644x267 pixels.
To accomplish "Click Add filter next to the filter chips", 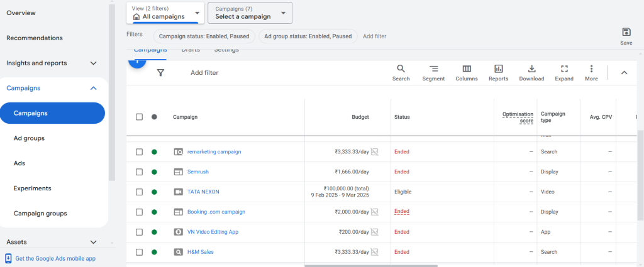I will pos(375,36).
